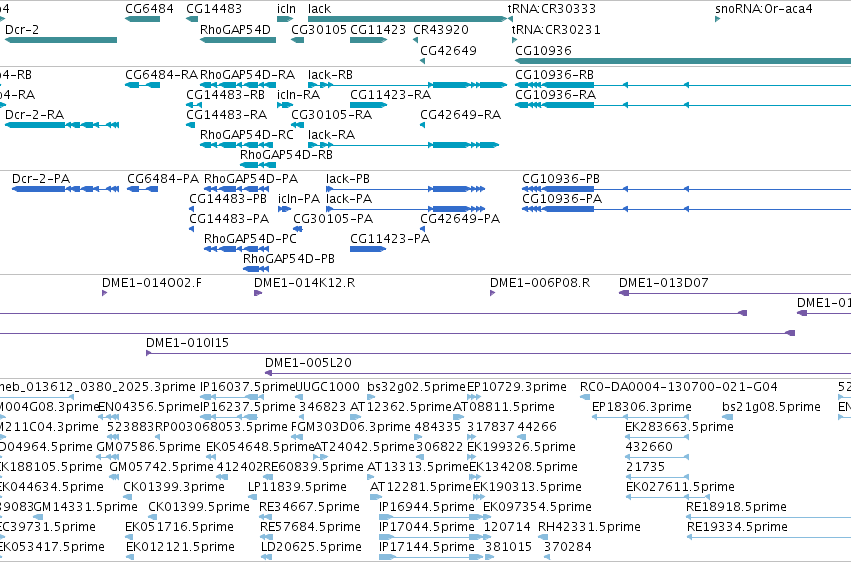Click the long teal lack gene bar
The image size is (851, 562).
407,19
